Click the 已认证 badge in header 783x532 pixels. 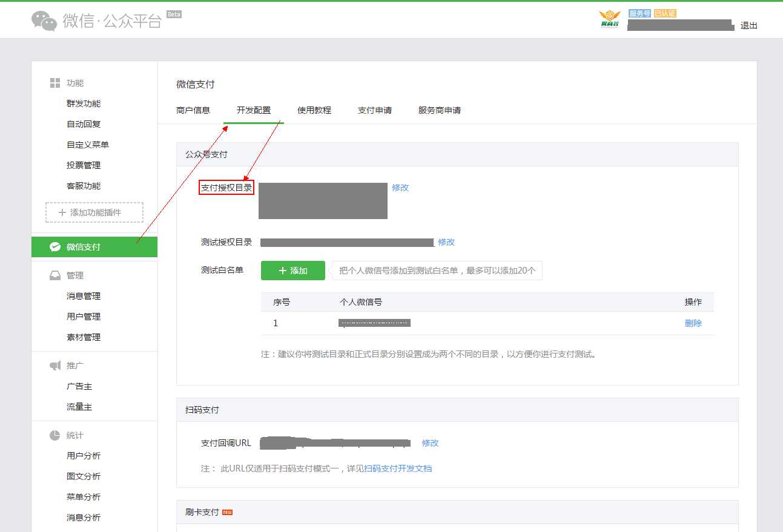pos(665,13)
